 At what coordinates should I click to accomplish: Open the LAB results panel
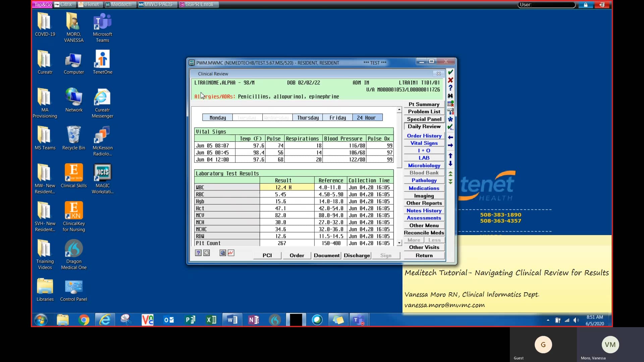point(424,158)
